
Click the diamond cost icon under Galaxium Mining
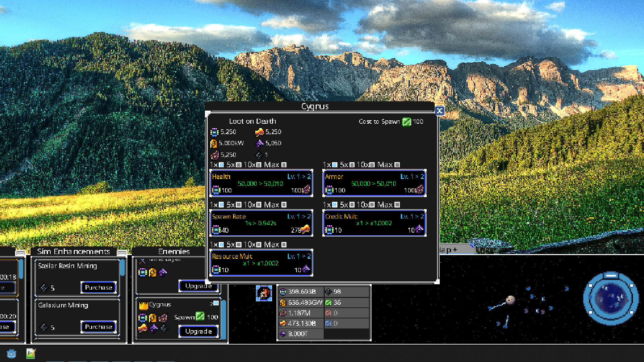click(44, 327)
